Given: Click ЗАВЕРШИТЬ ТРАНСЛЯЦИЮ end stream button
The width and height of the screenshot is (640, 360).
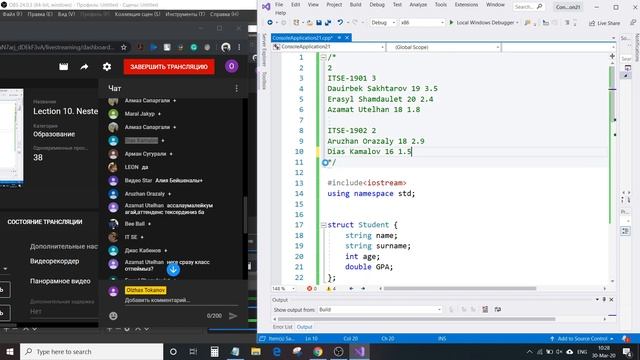Looking at the screenshot, I should click(x=169, y=67).
